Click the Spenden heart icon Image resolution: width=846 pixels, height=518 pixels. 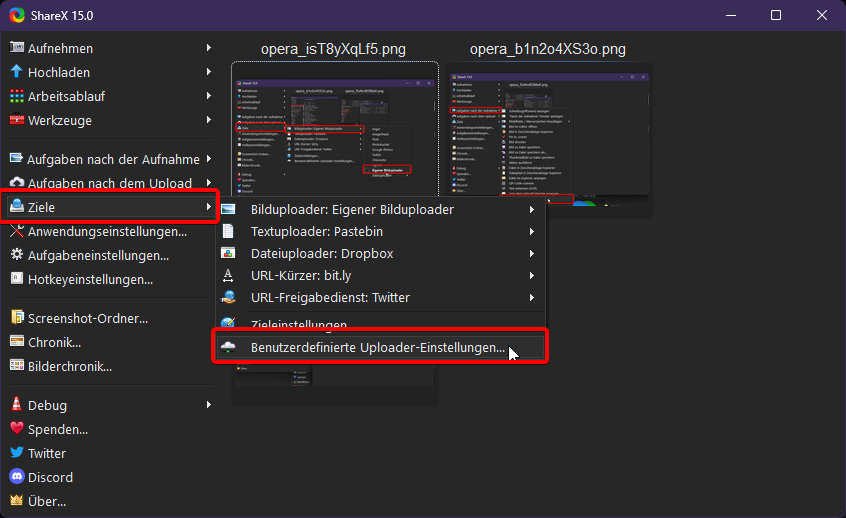pyautogui.click(x=16, y=429)
